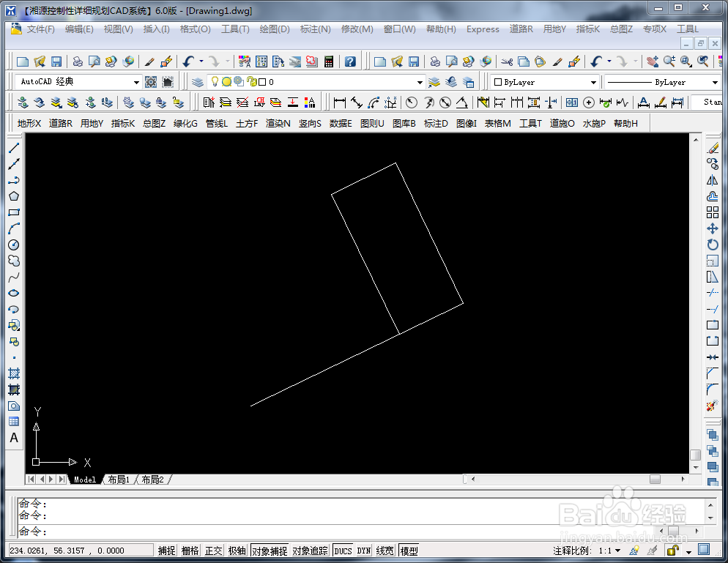Toggle 极轴 polar tracking
This screenshot has height=563, width=728.
pyautogui.click(x=237, y=551)
